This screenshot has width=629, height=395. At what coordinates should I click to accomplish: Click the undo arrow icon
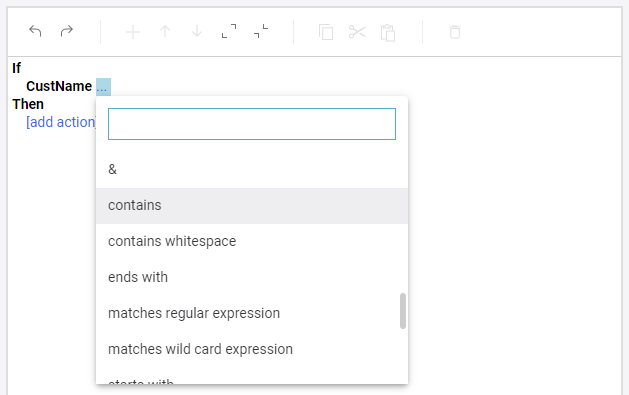point(35,31)
